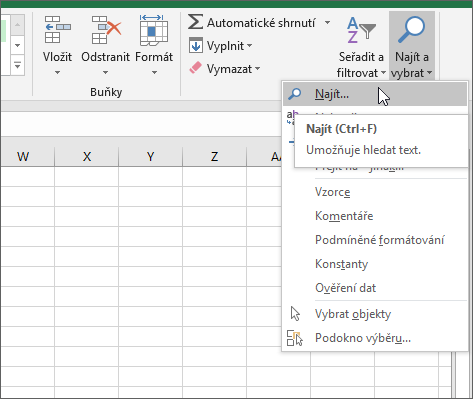Click the arrow cursor icon beside Vybrat objekty
This screenshot has height=399, width=473.
click(295, 314)
